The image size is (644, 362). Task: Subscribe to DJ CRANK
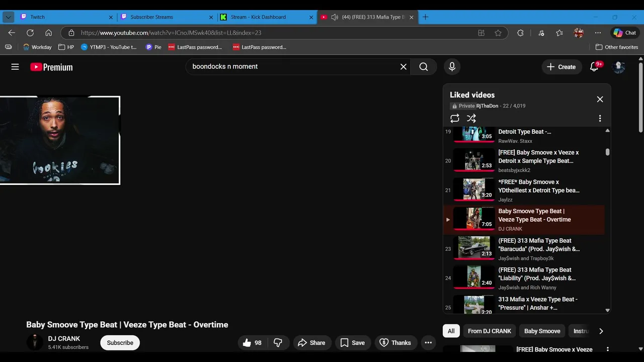coord(120,343)
